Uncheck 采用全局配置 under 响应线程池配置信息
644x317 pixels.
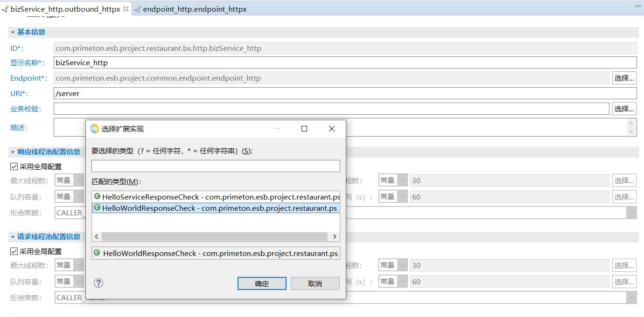pos(14,166)
